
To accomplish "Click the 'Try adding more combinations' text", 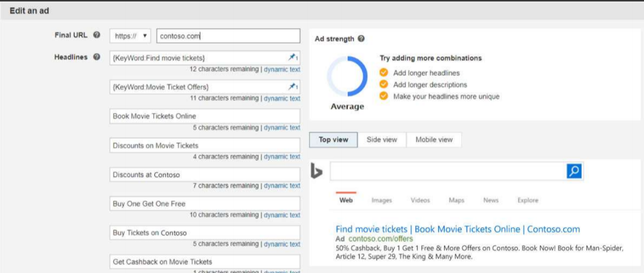I will (x=431, y=59).
